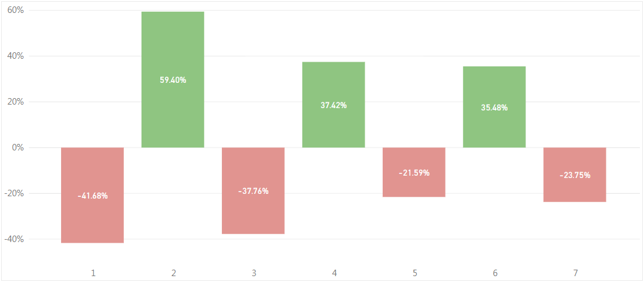Image resolution: width=644 pixels, height=282 pixels.
Task: Click the 20% y-axis tick label
Action: pos(15,102)
